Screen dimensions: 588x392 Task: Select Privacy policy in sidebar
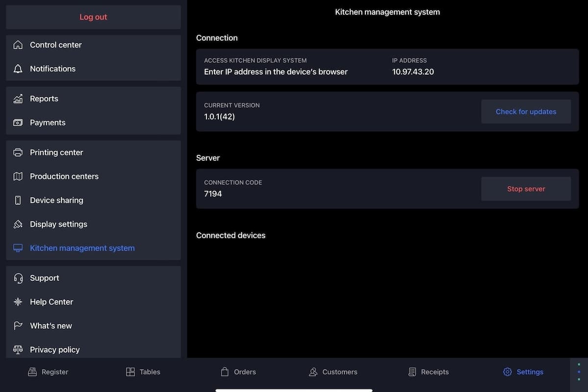54,350
